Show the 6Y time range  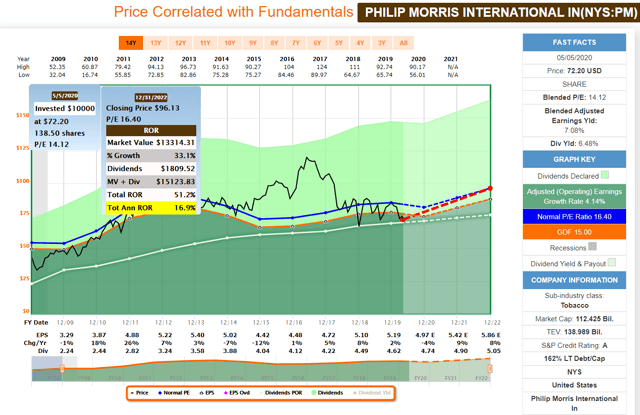click(317, 43)
